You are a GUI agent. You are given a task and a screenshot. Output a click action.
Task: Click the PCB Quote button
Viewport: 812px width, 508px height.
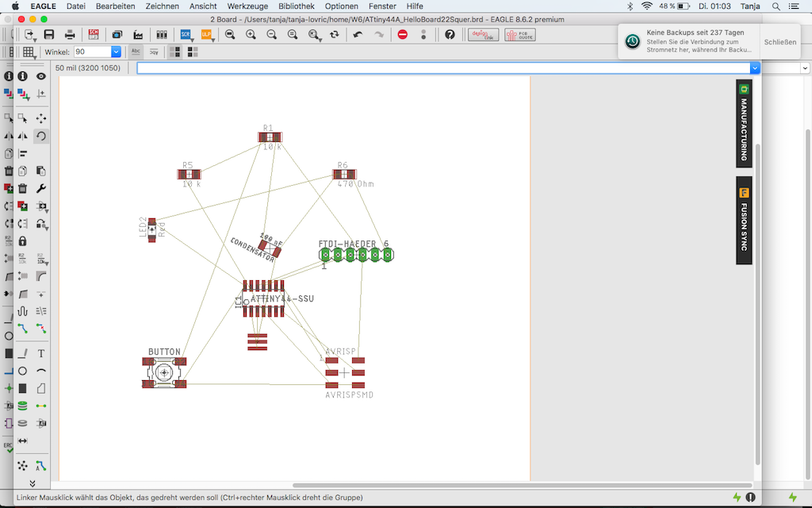[x=520, y=35]
